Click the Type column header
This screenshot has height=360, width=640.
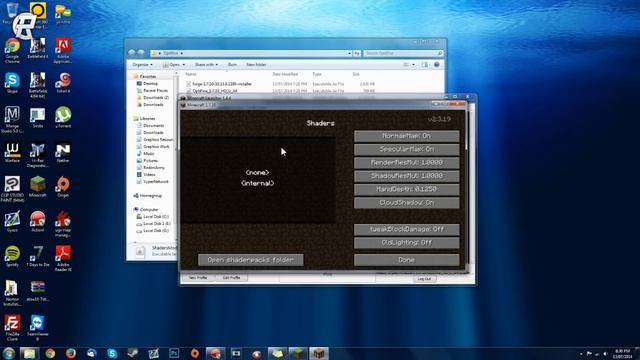[317, 74]
